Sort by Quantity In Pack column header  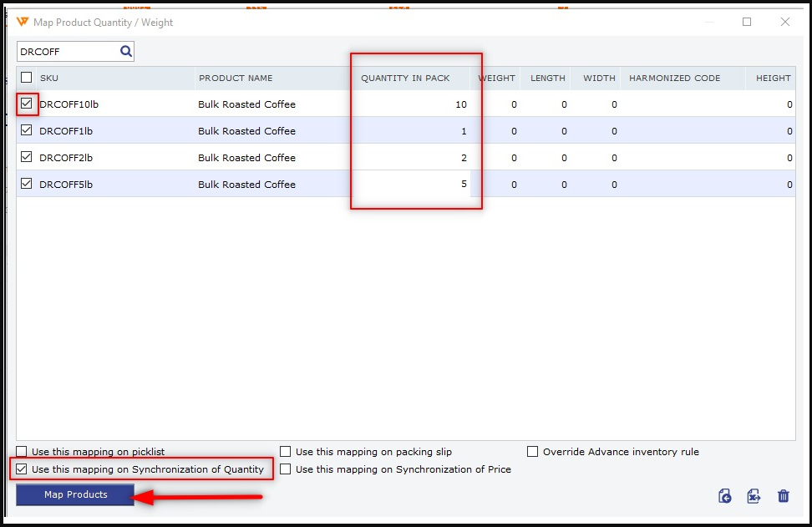pyautogui.click(x=405, y=79)
